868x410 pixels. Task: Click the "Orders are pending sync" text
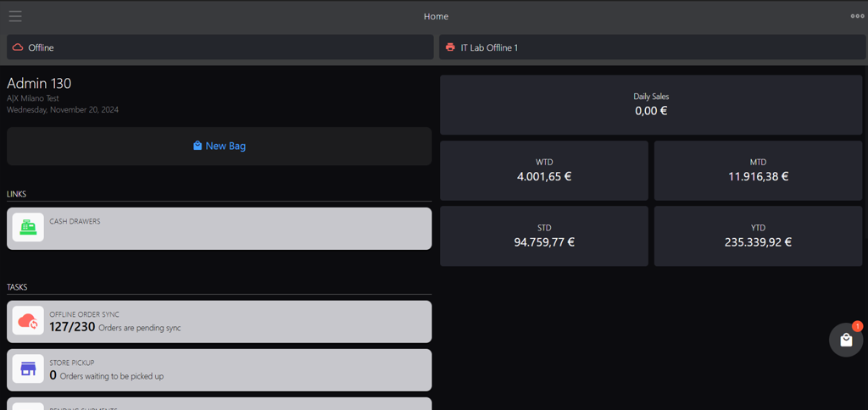(x=140, y=328)
